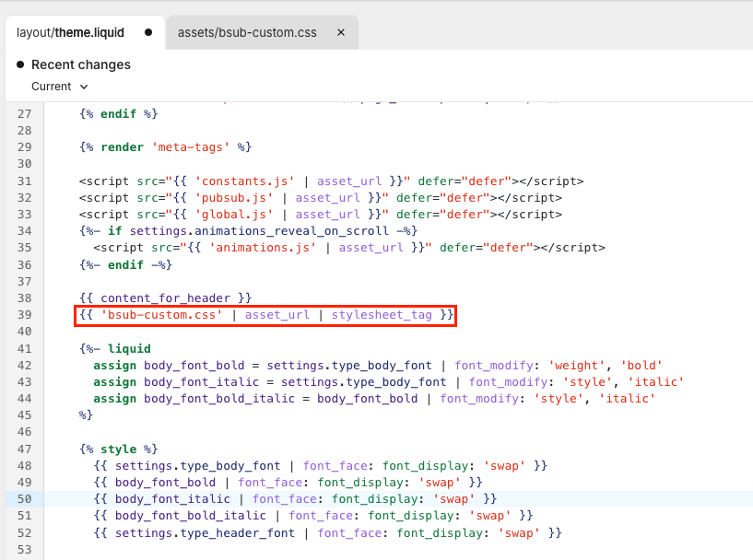The height and width of the screenshot is (560, 753).
Task: Click settings.animations_reveal_on_scroll on line 34
Action: pos(259,231)
